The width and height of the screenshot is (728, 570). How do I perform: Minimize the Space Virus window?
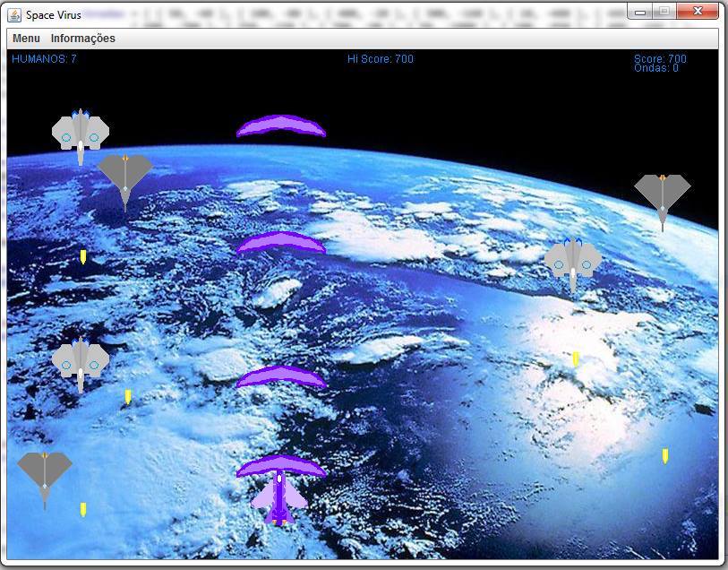click(639, 12)
